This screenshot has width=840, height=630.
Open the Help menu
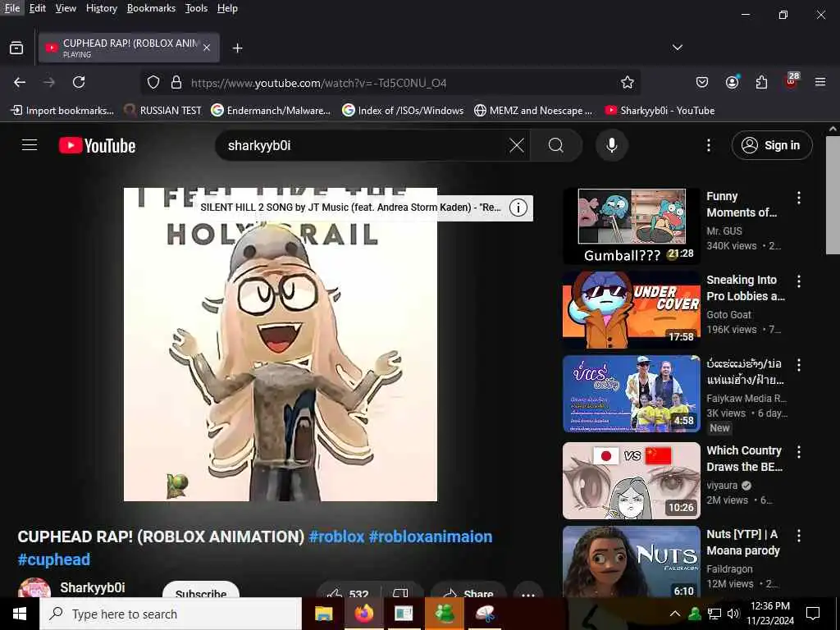coord(227,8)
